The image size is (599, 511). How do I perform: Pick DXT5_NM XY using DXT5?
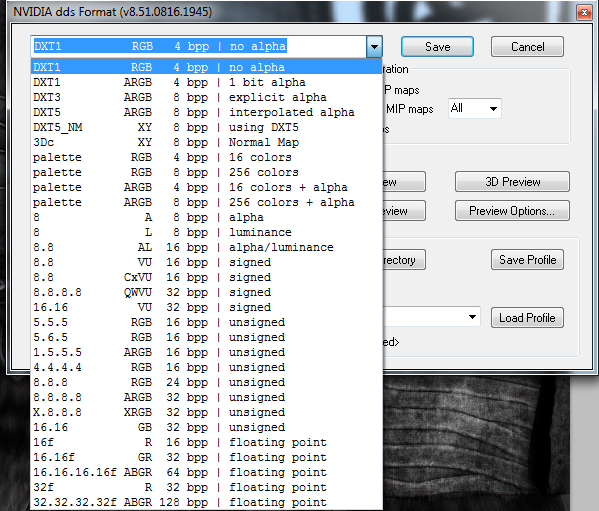(x=206, y=127)
